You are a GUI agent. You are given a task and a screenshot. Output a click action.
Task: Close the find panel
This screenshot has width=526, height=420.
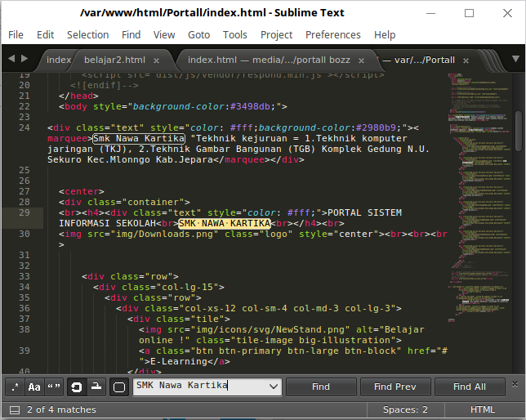click(515, 384)
